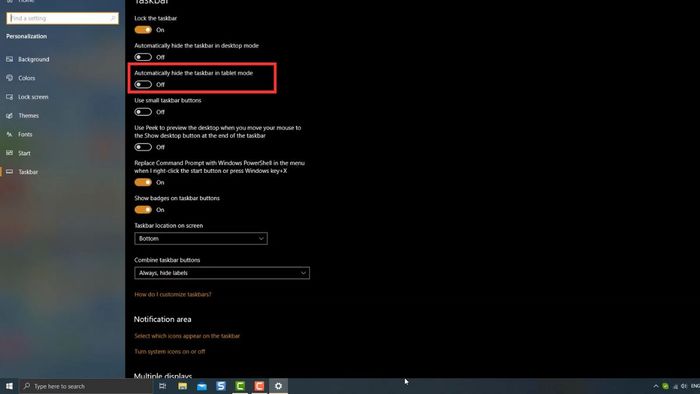Viewport: 700px width, 394px height.
Task: Show hidden system tray icons
Action: coord(656,386)
